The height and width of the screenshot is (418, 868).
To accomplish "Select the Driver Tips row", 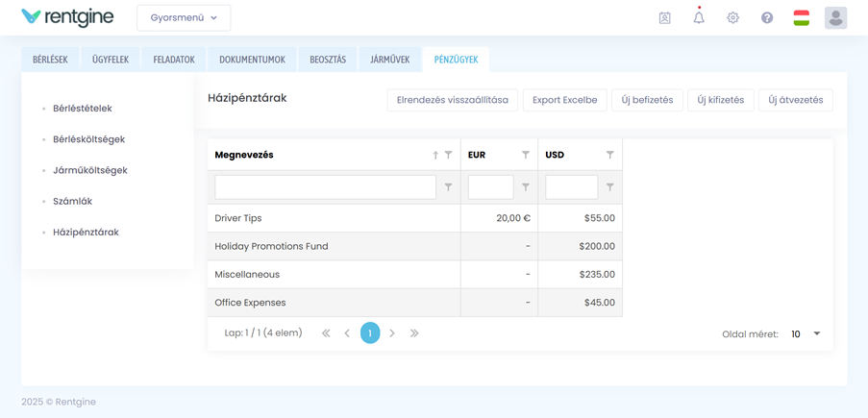I will (x=333, y=218).
